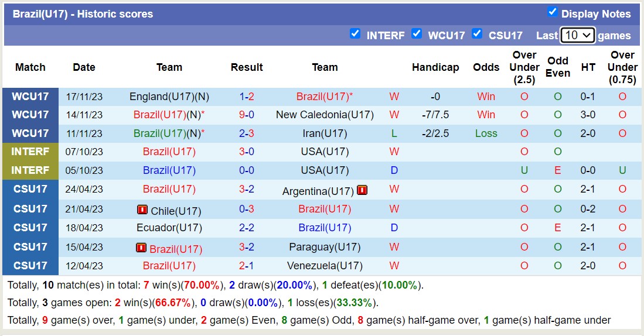Untick the CSU17 filter checkbox

[477, 34]
